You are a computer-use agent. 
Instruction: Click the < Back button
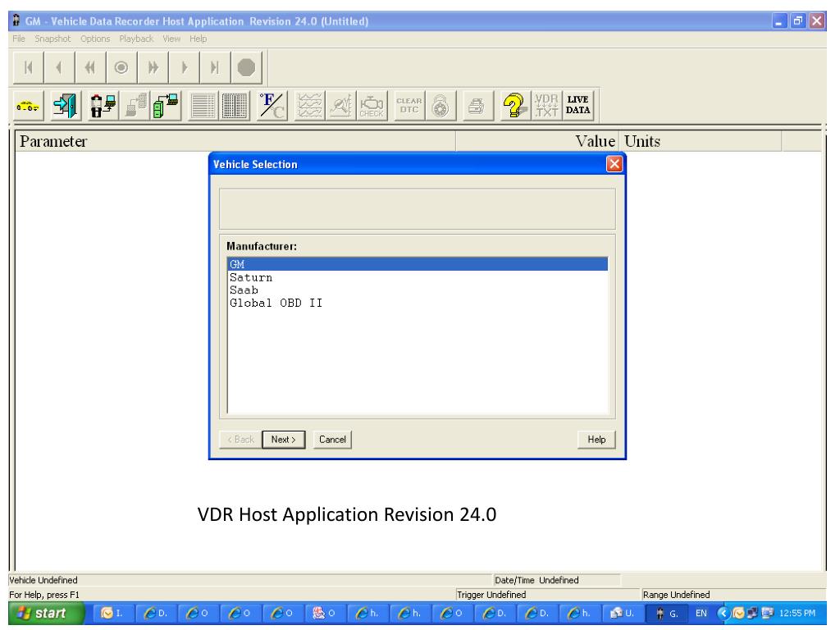[x=240, y=440]
